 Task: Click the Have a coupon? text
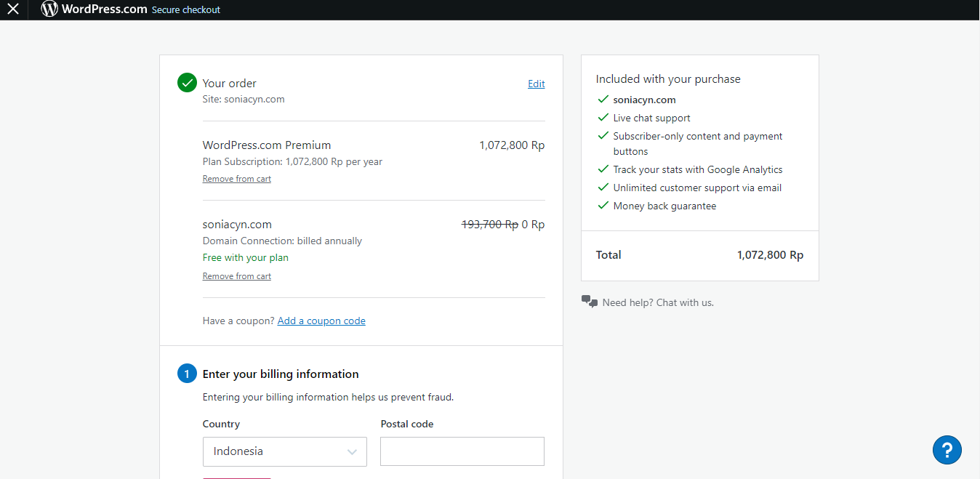pos(238,321)
